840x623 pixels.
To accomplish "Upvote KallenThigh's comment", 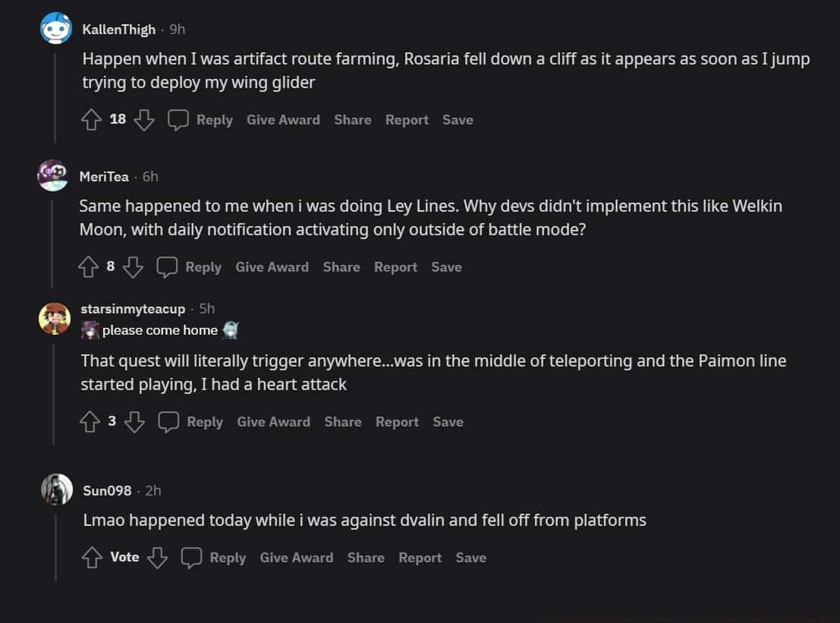I will coord(91,120).
